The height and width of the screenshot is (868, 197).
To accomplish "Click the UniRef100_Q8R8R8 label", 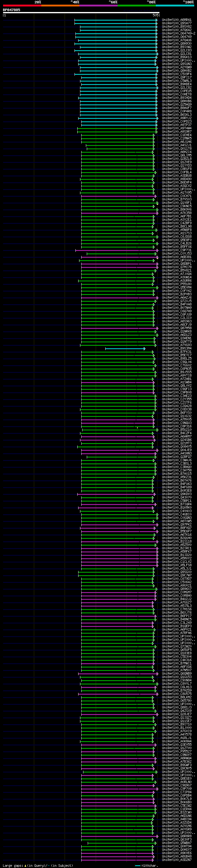I will click(176, 836).
